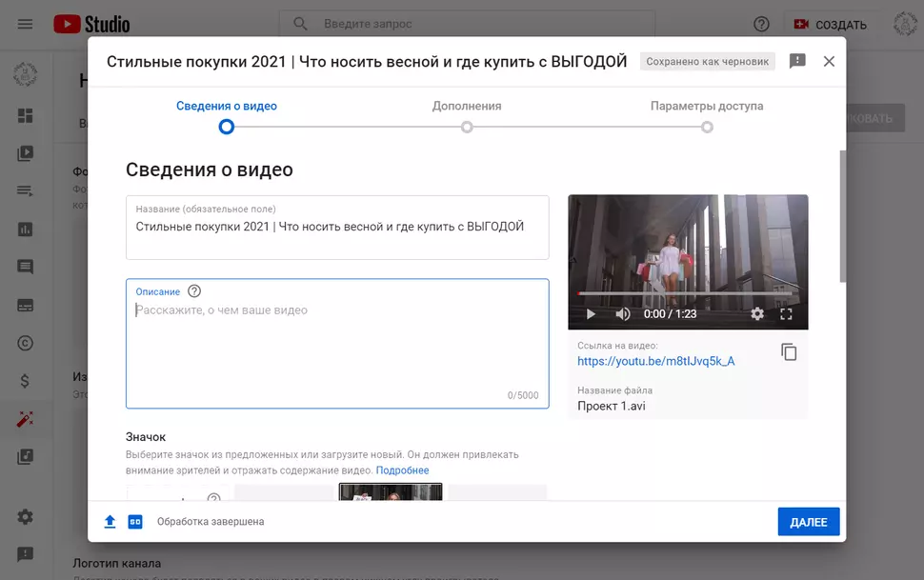Click the Подробнее link under Значок
The height and width of the screenshot is (580, 924).
[x=402, y=470]
